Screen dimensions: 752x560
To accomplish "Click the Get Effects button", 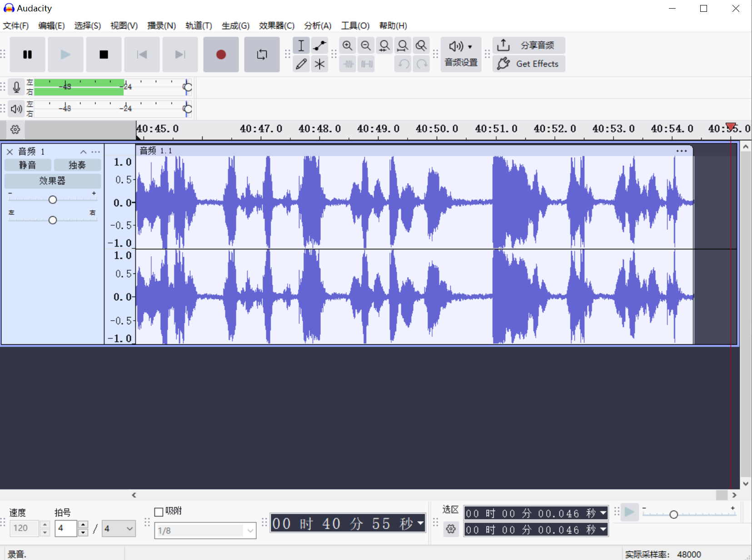I will 529,64.
